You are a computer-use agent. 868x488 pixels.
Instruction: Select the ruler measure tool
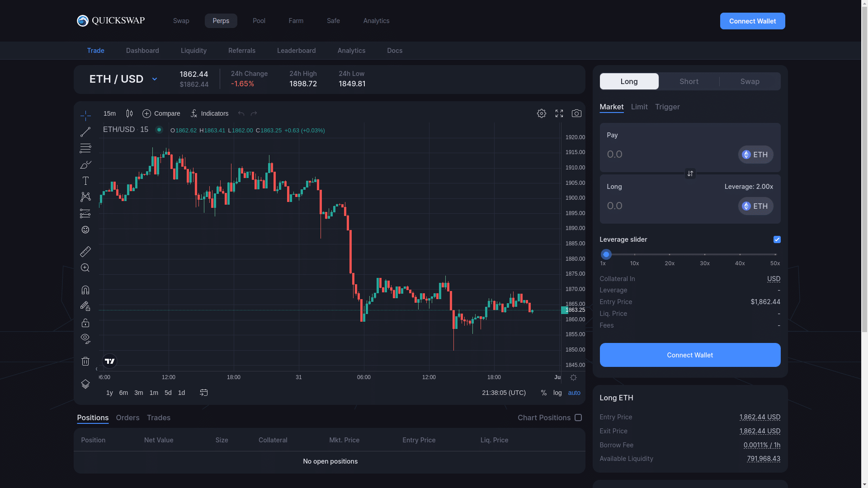pos(85,251)
